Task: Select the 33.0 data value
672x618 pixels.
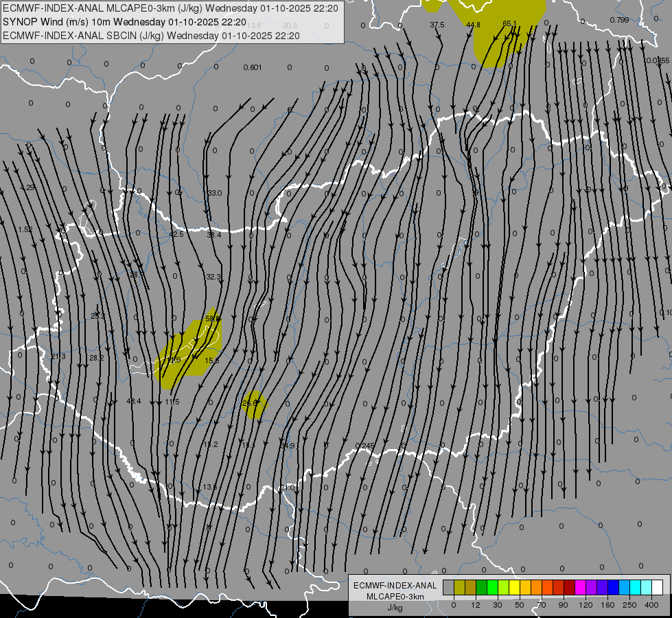Action: (x=214, y=193)
